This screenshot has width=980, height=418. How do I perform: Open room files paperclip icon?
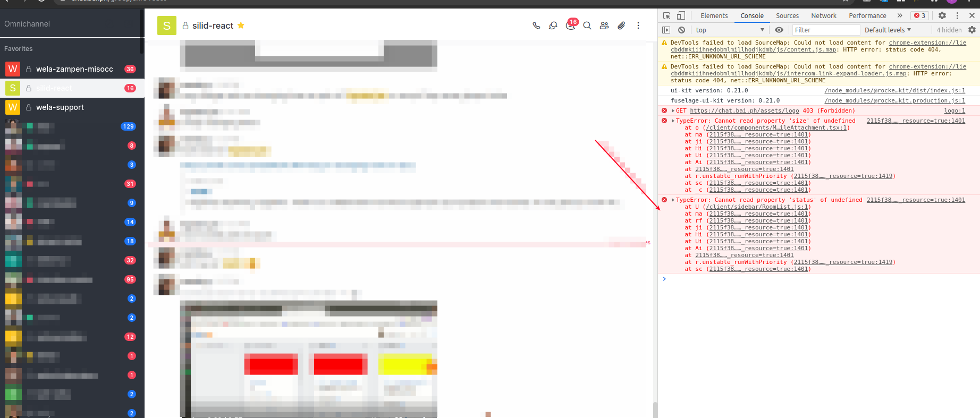621,25
